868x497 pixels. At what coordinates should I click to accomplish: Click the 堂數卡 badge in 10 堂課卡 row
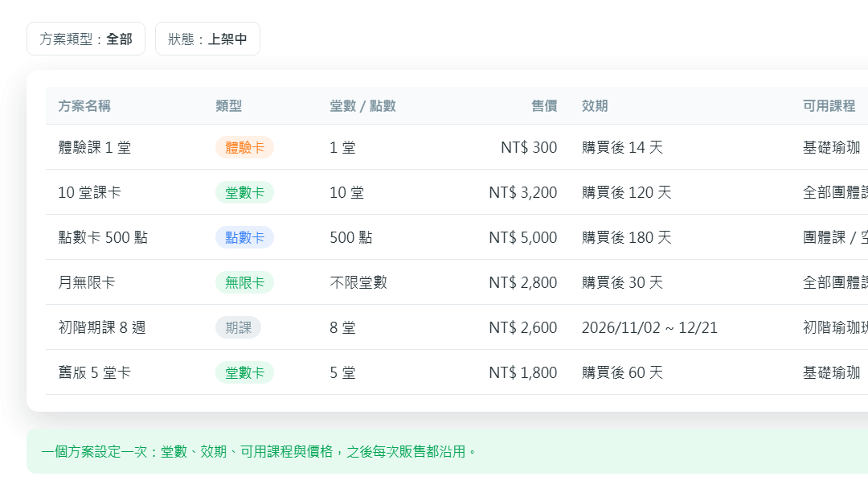[244, 192]
